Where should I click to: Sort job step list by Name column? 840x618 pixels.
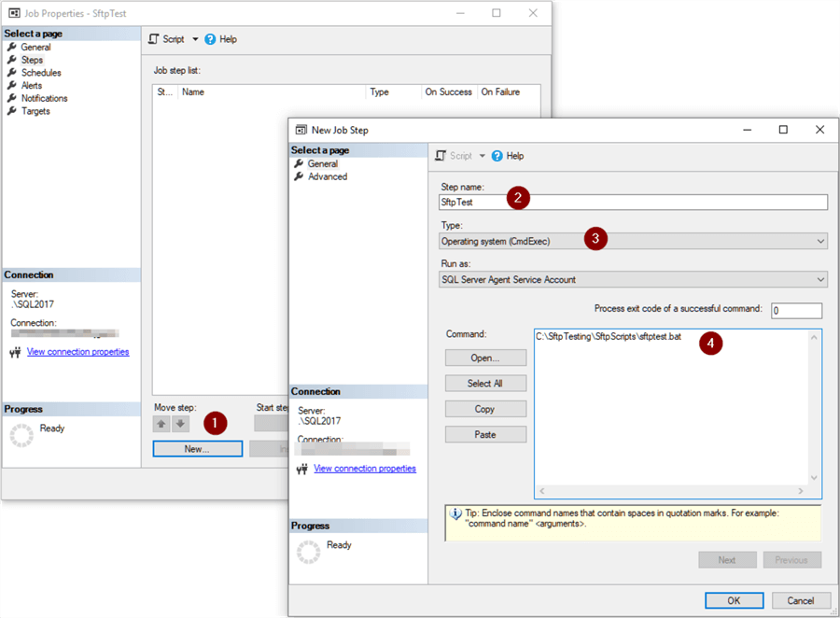coord(273,92)
